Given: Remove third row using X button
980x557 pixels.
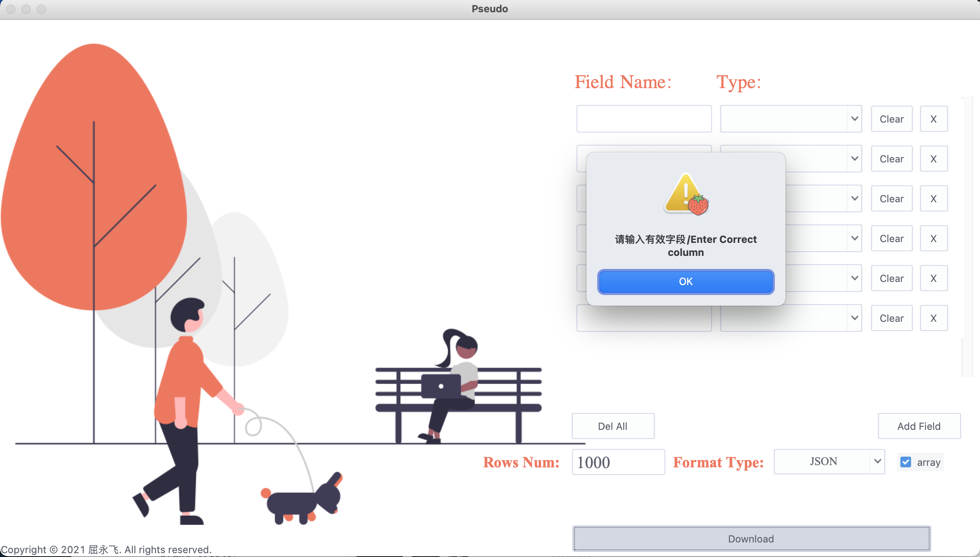Looking at the screenshot, I should (933, 199).
